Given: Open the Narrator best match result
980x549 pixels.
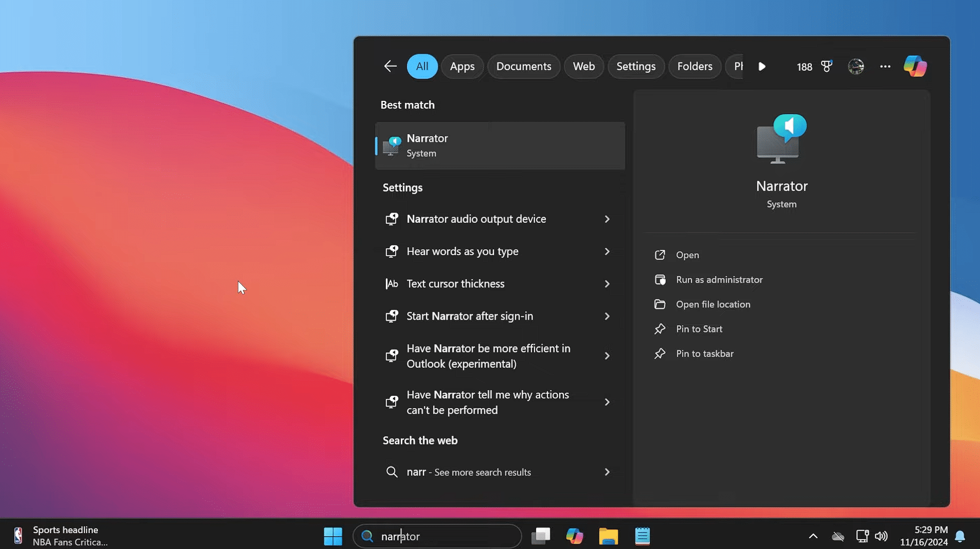Looking at the screenshot, I should click(x=500, y=145).
